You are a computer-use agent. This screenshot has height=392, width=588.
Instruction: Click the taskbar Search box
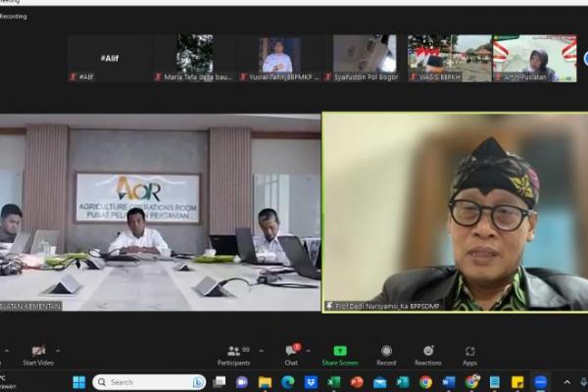149,382
